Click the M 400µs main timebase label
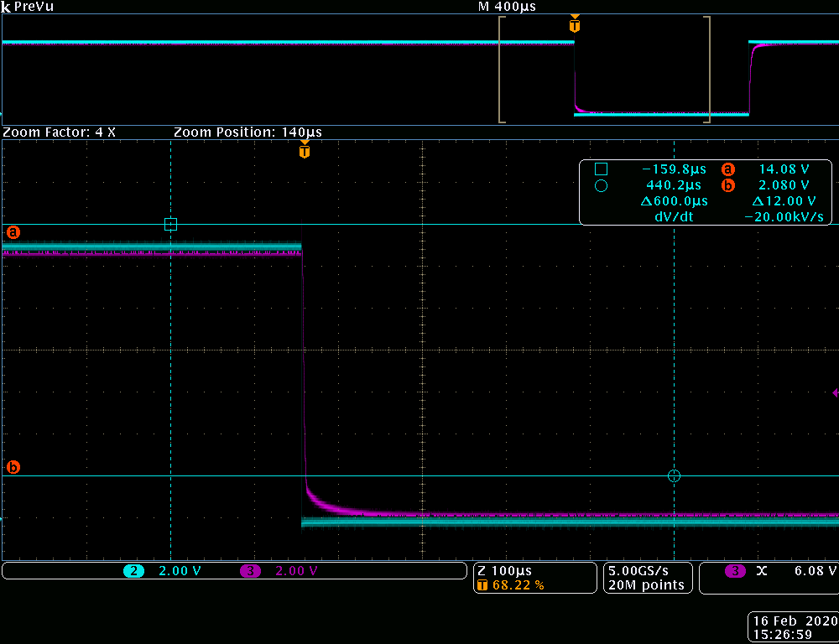This screenshot has height=644, width=839. coord(507,7)
